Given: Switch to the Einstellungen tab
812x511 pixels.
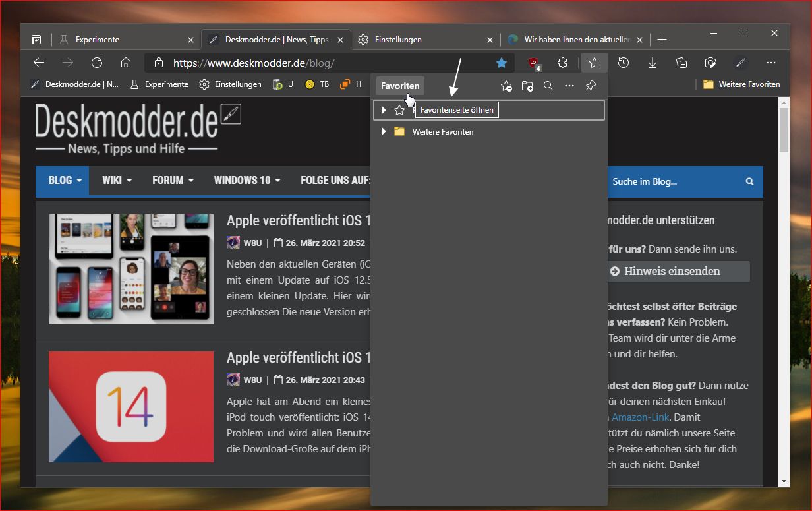Looking at the screenshot, I should point(425,40).
